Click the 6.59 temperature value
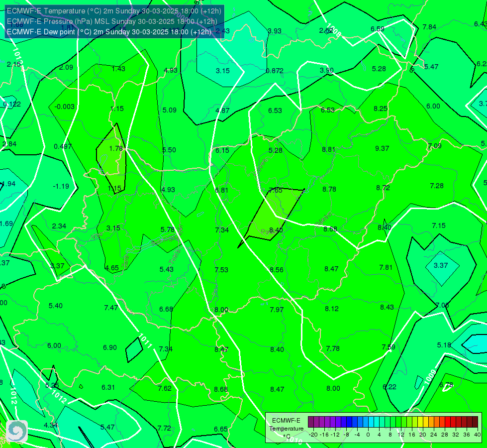This screenshot has height=448, width=487. (x=378, y=29)
